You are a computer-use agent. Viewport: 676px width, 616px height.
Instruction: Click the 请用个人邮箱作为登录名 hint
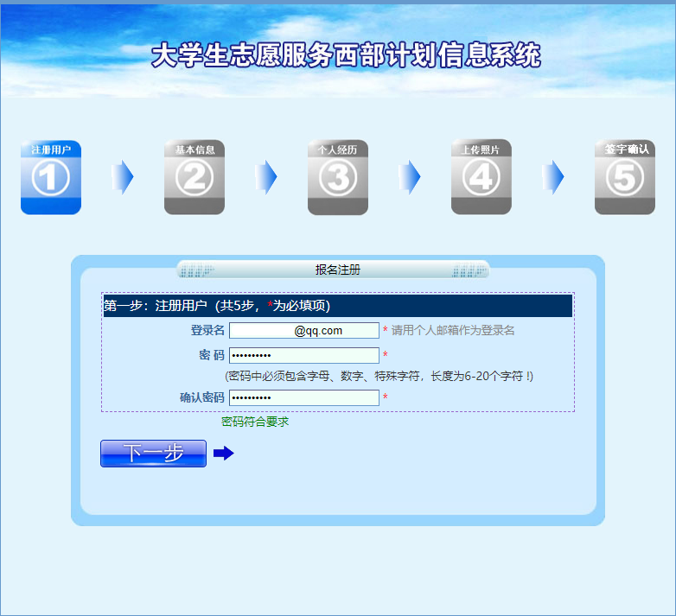(453, 331)
